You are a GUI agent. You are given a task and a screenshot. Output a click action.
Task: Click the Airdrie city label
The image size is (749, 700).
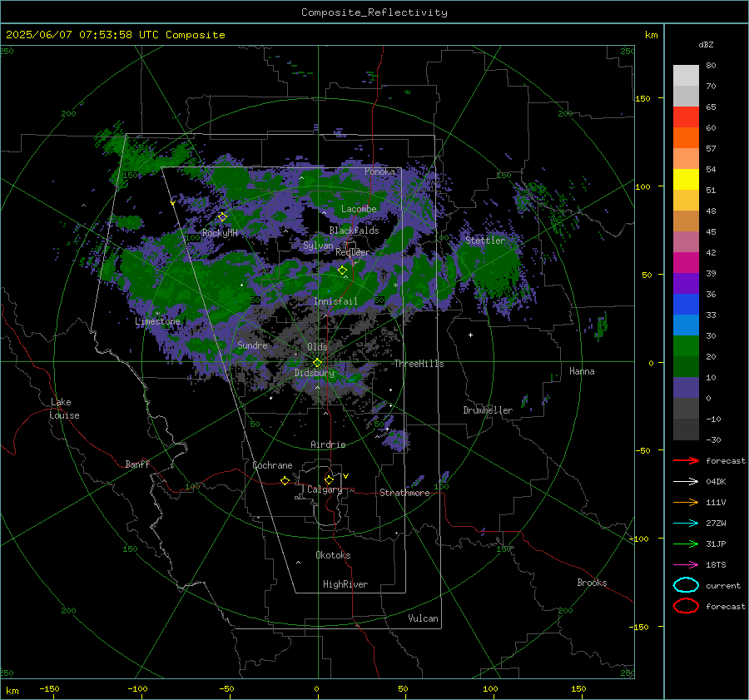pos(328,444)
